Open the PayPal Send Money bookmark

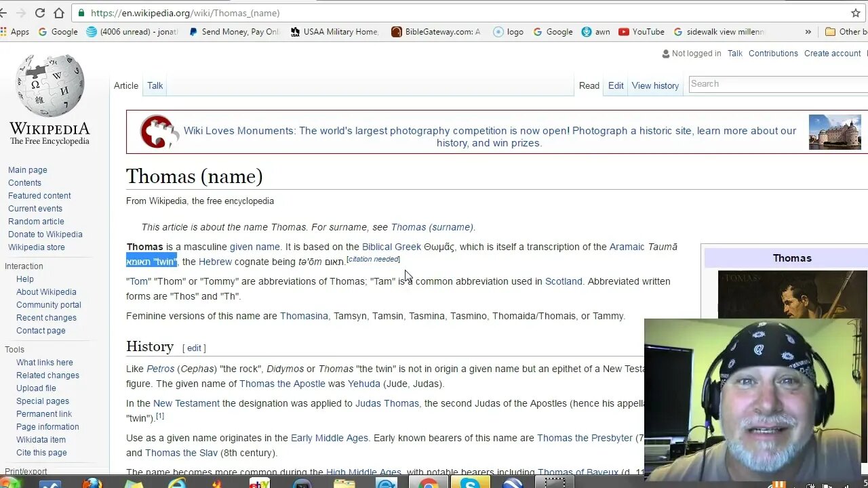coord(235,32)
